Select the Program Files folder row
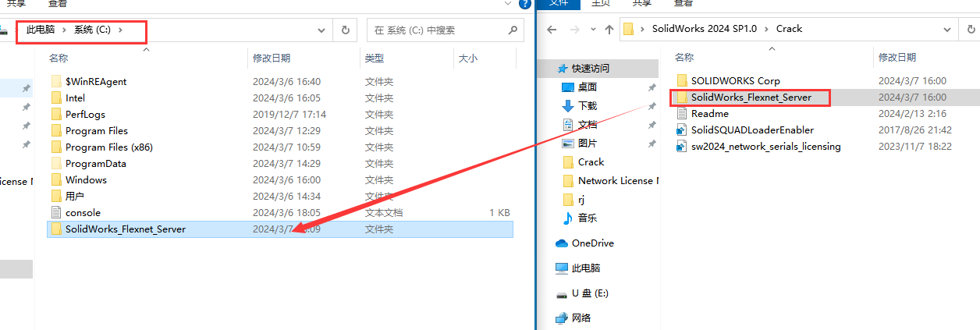 pos(280,130)
